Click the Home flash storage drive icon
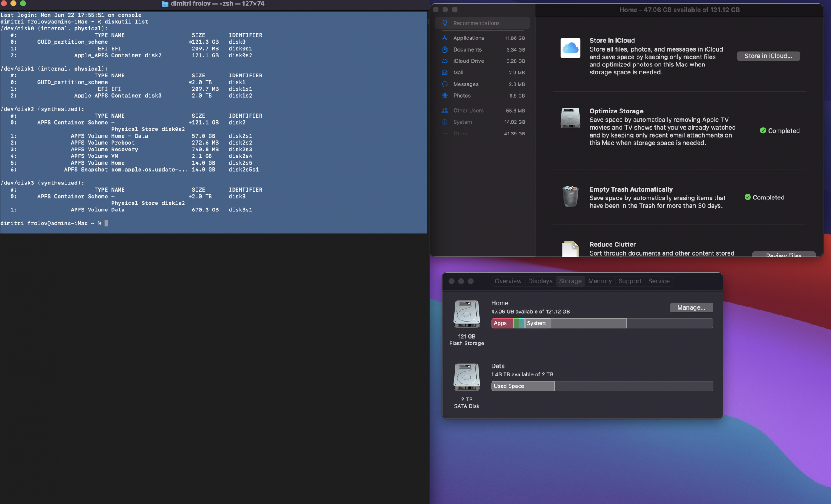Image resolution: width=831 pixels, height=504 pixels. (467, 314)
